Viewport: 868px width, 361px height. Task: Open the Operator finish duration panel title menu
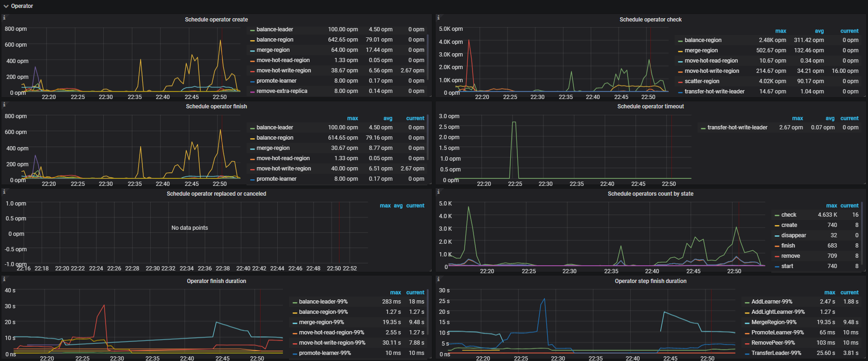tap(216, 281)
